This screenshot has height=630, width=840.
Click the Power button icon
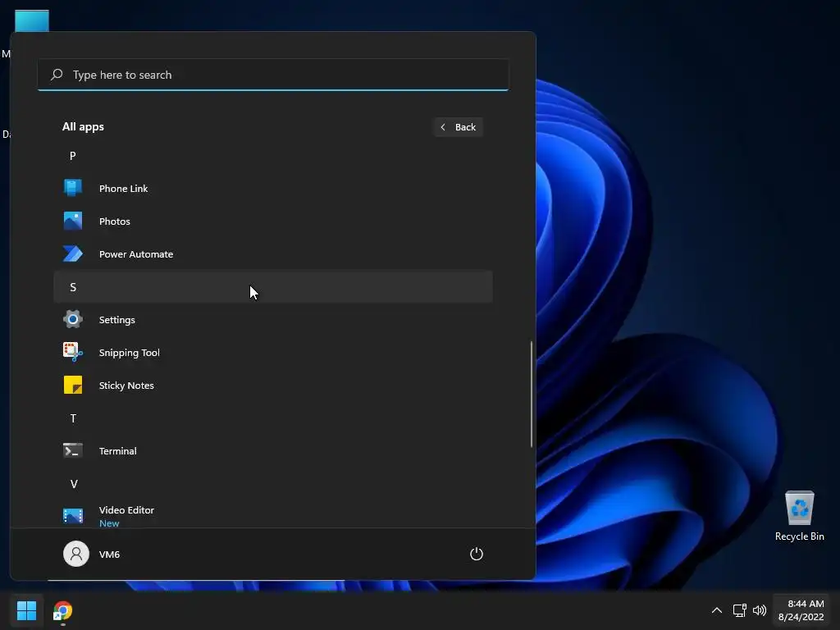477,554
